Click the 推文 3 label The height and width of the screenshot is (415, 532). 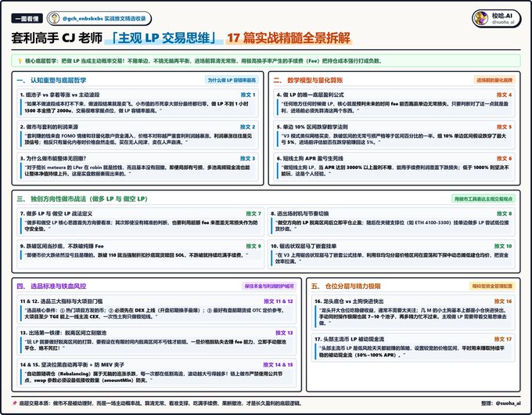click(x=248, y=158)
